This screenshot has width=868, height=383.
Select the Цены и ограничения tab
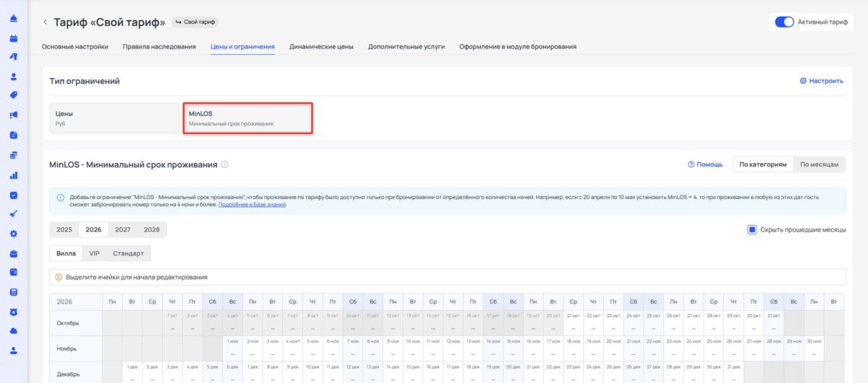[x=242, y=47]
